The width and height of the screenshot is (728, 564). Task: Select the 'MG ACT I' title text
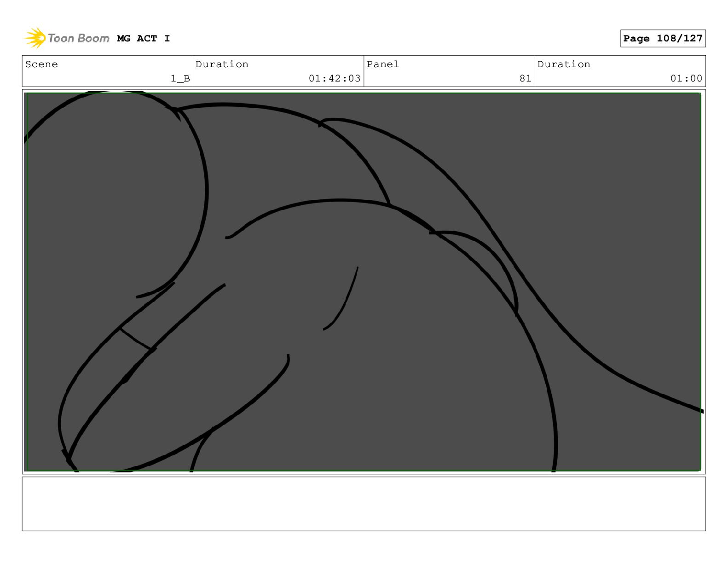(x=144, y=39)
